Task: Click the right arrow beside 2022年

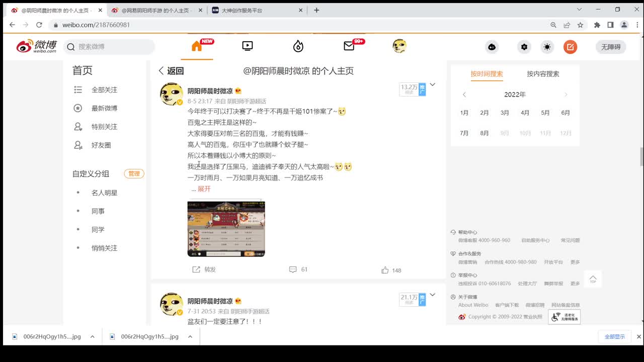Action: [x=566, y=95]
